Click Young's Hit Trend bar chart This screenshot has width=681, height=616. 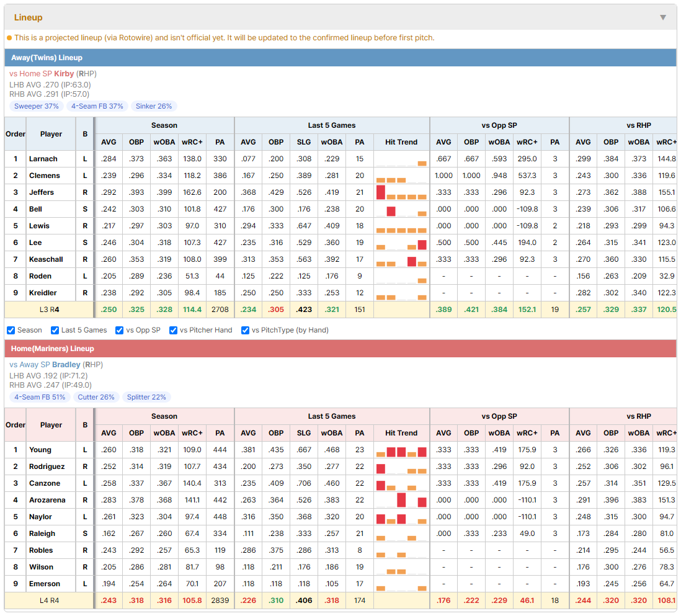pos(401,450)
